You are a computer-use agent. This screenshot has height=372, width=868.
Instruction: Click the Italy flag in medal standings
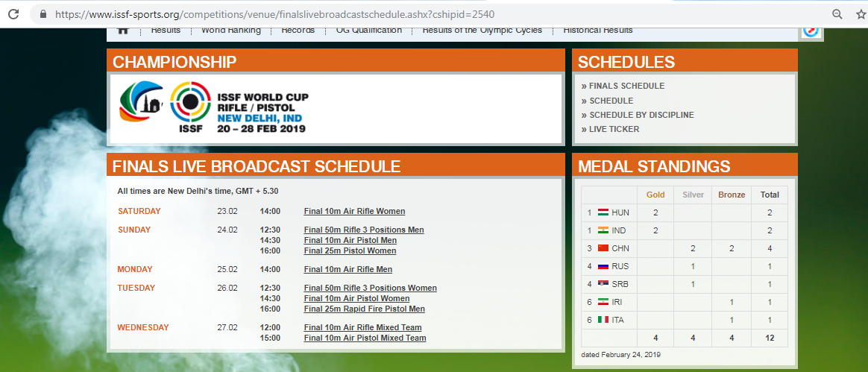603,319
